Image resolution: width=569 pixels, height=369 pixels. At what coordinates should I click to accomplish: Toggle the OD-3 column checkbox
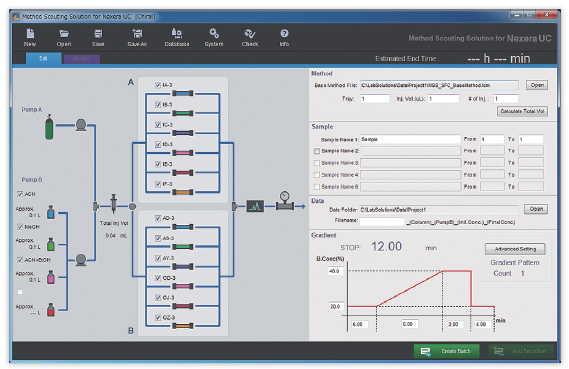pyautogui.click(x=158, y=278)
